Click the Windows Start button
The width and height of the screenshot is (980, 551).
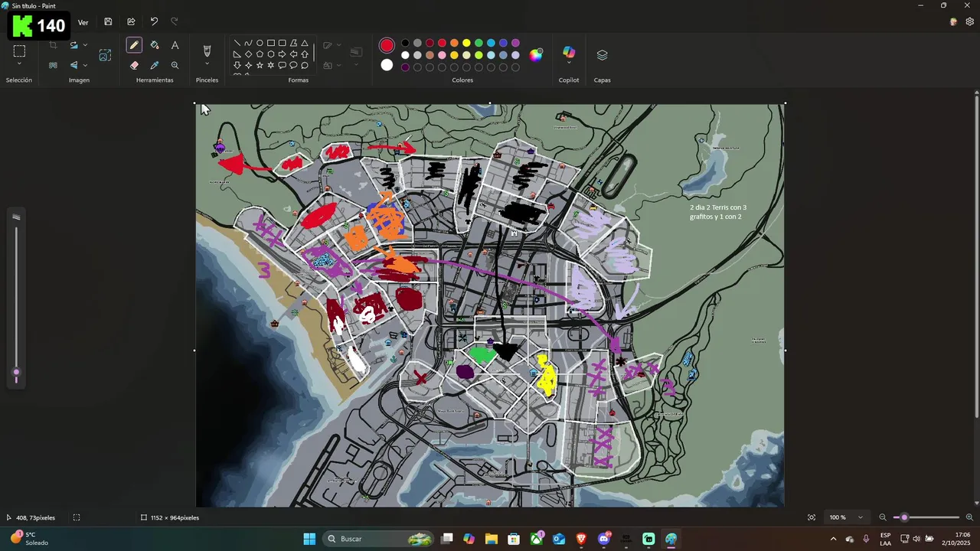(x=309, y=539)
